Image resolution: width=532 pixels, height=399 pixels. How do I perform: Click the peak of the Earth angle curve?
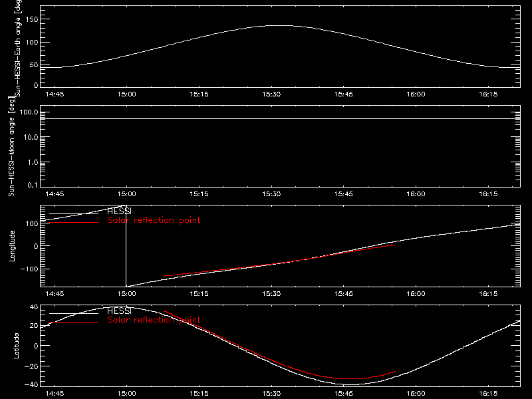point(281,25)
